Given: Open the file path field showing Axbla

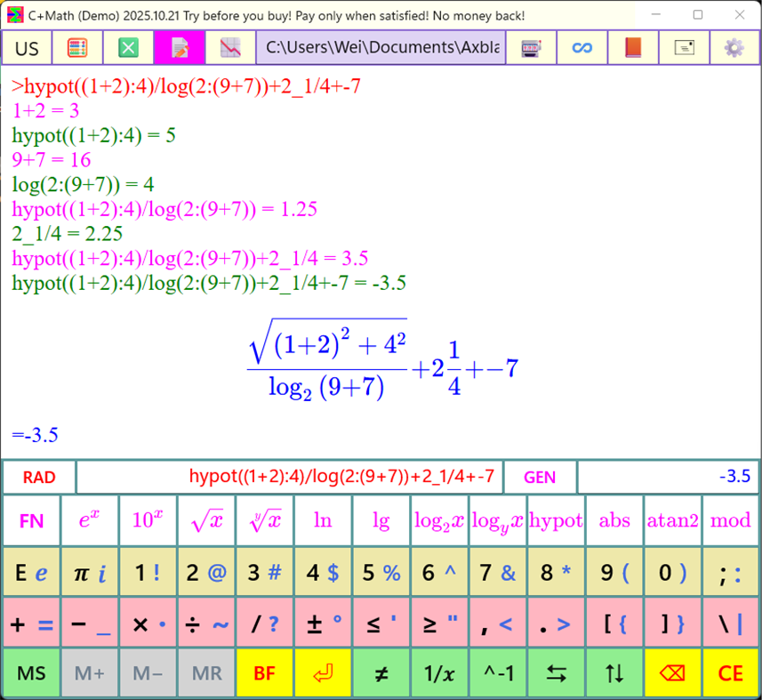Looking at the screenshot, I should tap(381, 47).
